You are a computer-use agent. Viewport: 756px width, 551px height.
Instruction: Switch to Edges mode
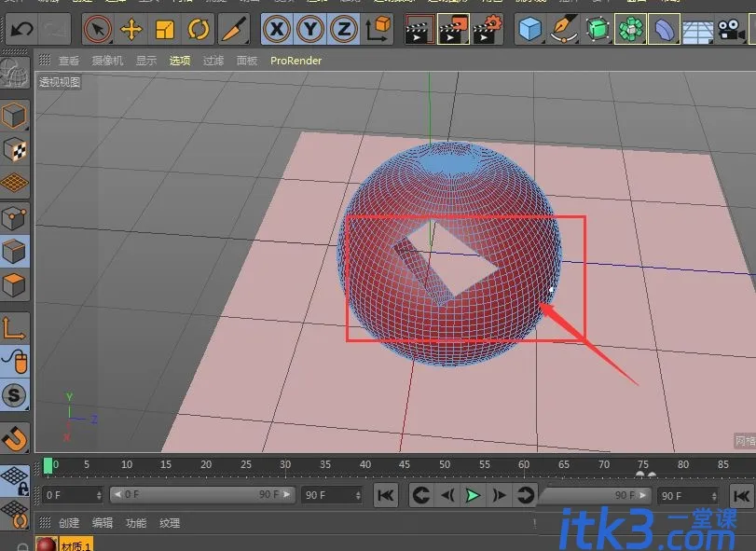pyautogui.click(x=15, y=252)
